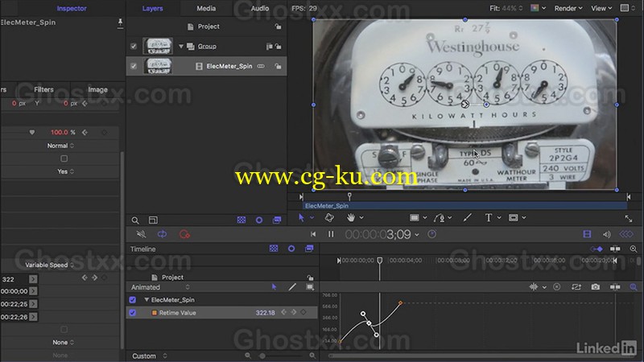
Task: Click the timecode display 00:00:03;09
Action: [378, 234]
